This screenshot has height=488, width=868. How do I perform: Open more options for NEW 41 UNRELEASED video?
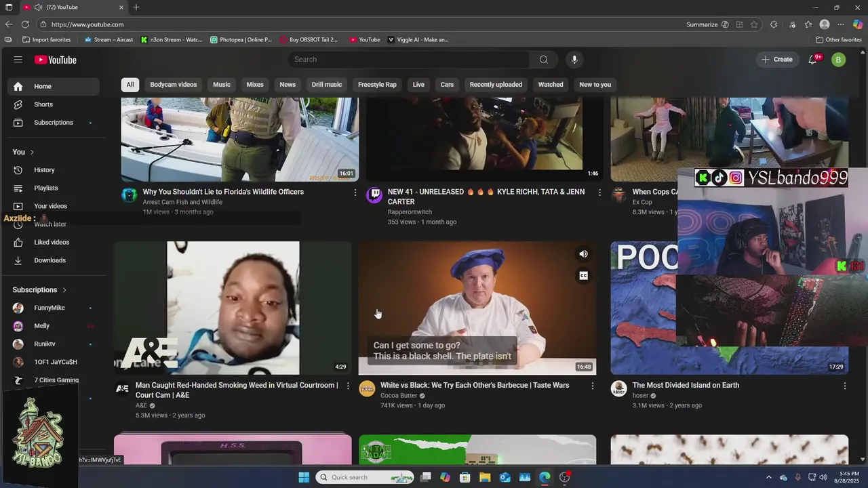[x=599, y=192]
